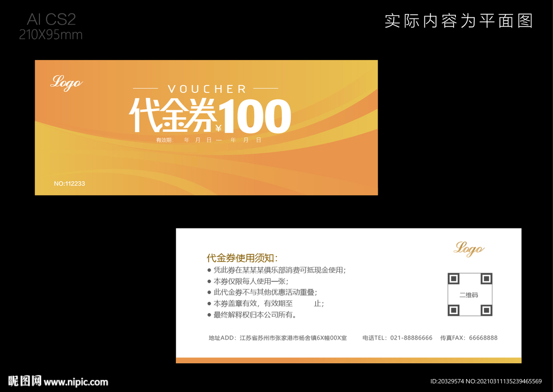Viewport: 553px width, 392px height.
Task: Click the 有效期 date line
Action: 208,140
